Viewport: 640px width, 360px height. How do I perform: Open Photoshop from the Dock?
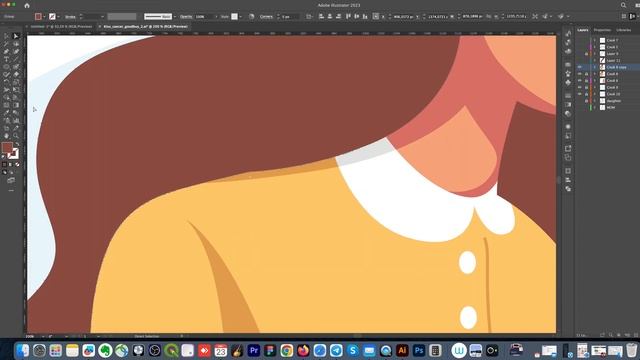click(x=419, y=350)
